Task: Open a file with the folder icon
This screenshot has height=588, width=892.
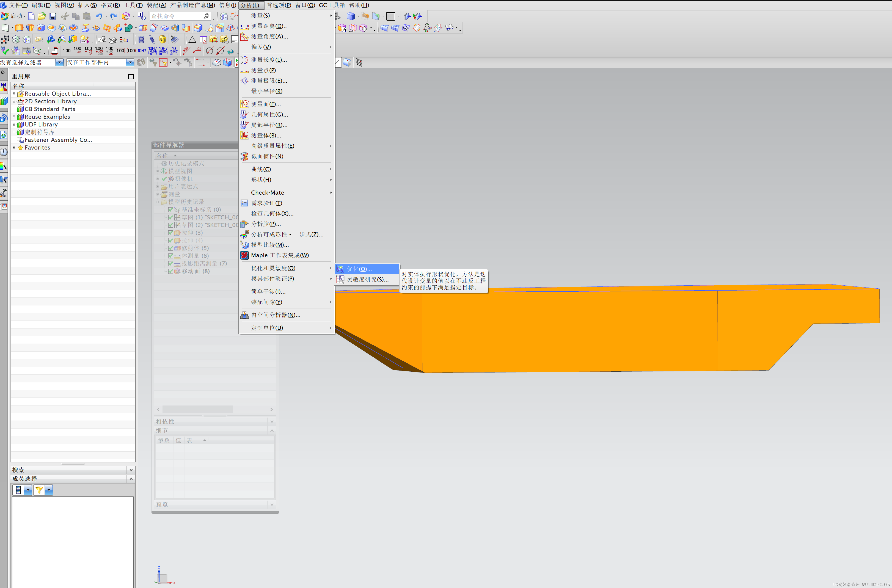Action: click(x=42, y=16)
